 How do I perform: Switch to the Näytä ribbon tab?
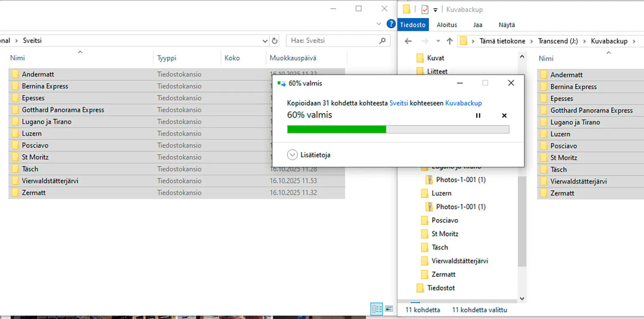tap(507, 25)
